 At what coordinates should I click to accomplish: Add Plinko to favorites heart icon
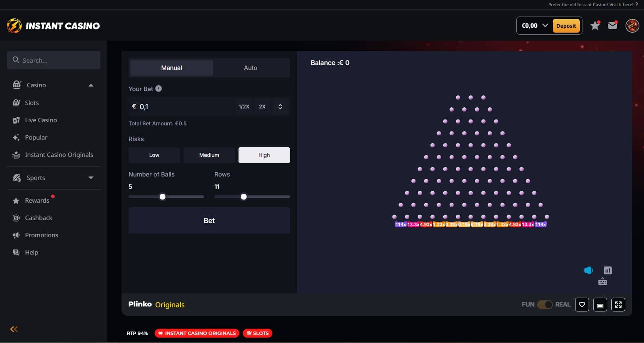[582, 305]
